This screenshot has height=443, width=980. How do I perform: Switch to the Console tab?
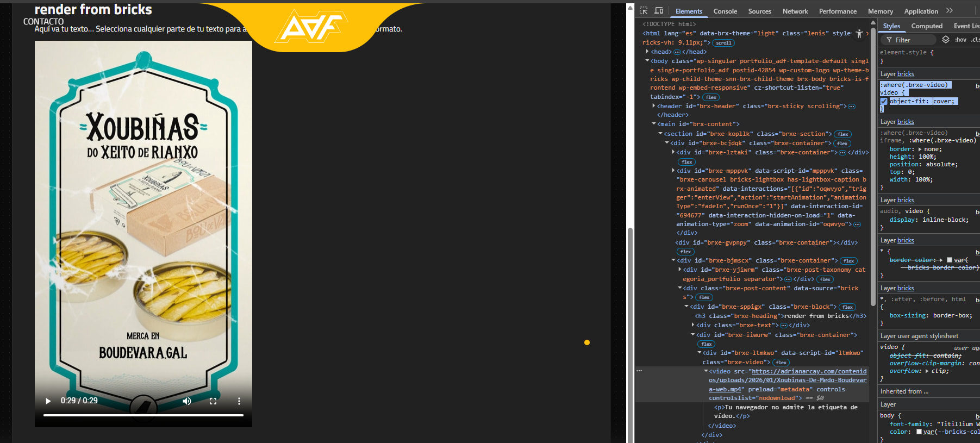(x=725, y=11)
